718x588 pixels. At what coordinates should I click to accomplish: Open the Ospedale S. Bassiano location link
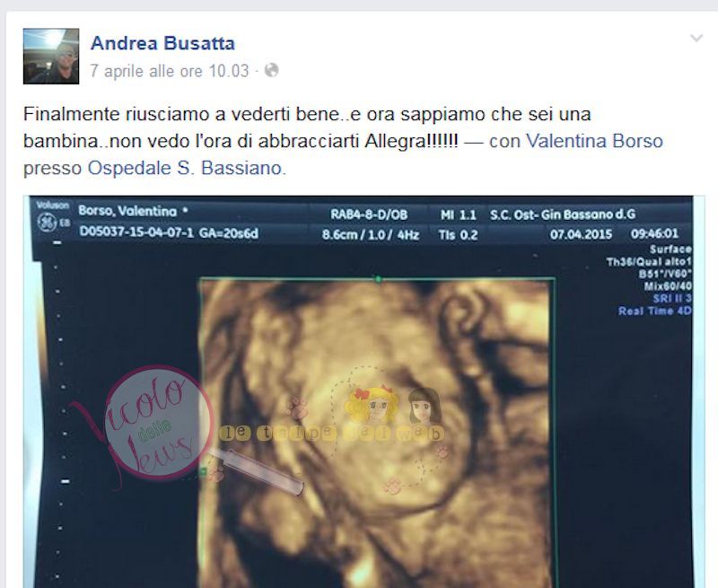pyautogui.click(x=187, y=168)
